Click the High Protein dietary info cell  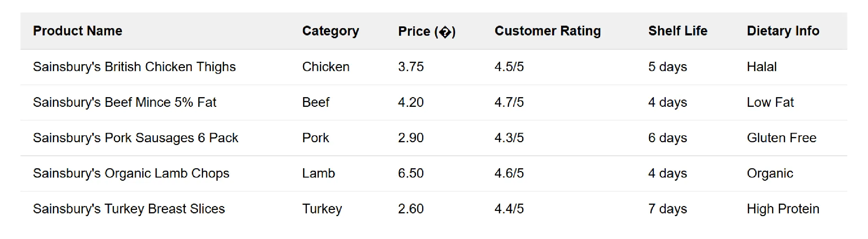(x=783, y=209)
